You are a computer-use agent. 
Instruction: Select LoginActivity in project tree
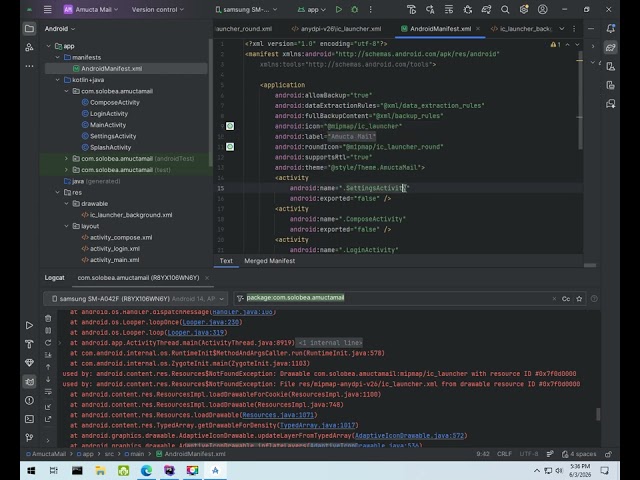pyautogui.click(x=109, y=113)
